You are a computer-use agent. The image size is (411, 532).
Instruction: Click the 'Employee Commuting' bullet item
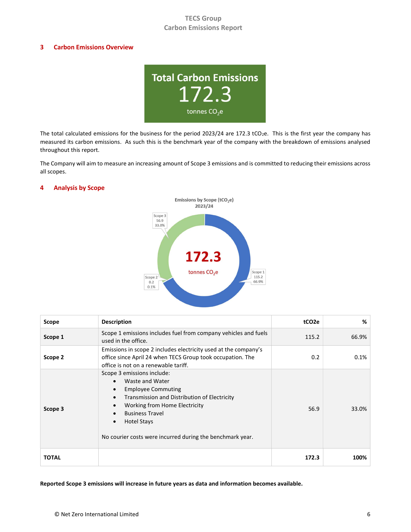(x=152, y=389)
